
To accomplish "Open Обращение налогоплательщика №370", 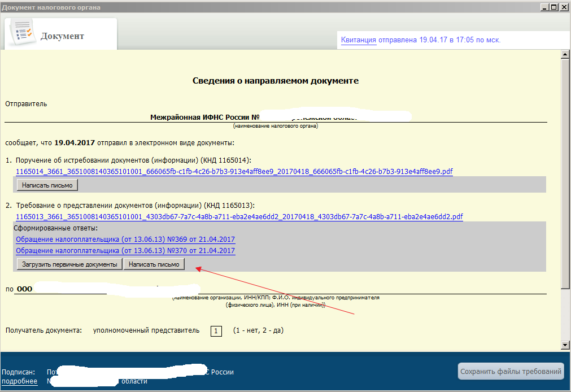I will coord(125,251).
